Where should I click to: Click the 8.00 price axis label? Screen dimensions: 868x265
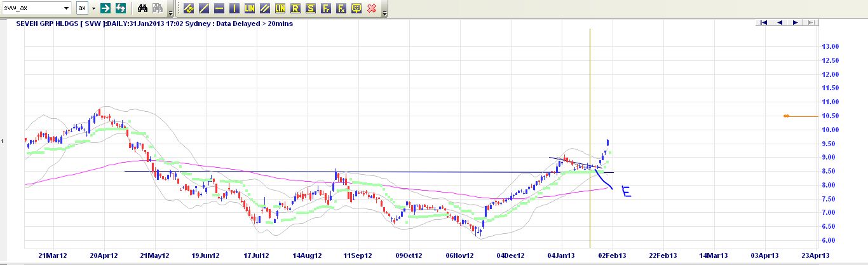tap(830, 185)
